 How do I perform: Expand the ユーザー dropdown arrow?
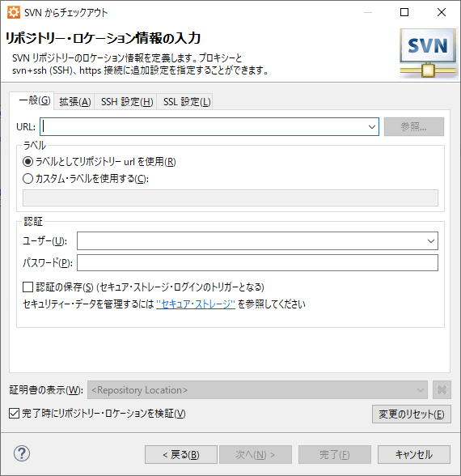430,241
